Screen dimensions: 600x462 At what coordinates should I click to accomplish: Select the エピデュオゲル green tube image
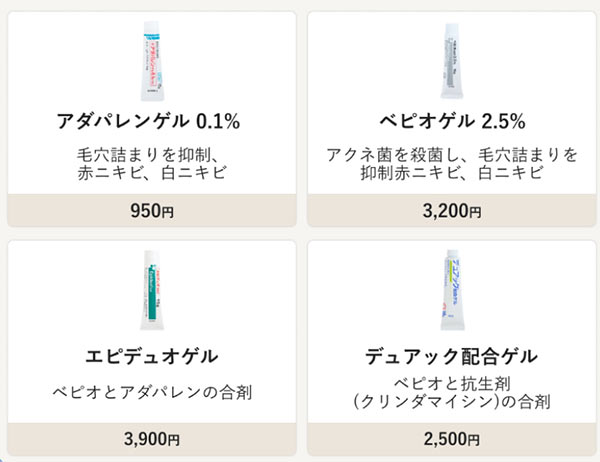(x=152, y=292)
